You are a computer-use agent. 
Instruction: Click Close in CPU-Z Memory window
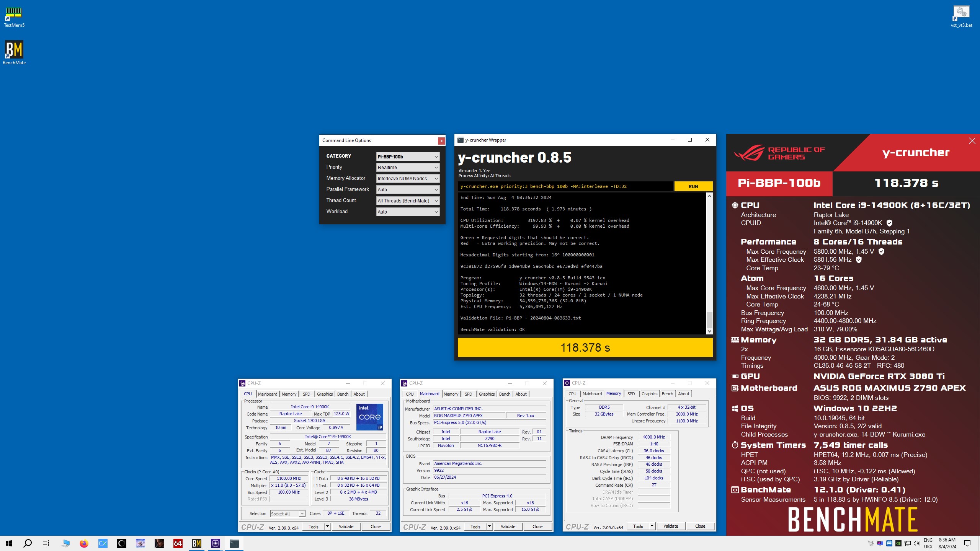(x=700, y=526)
